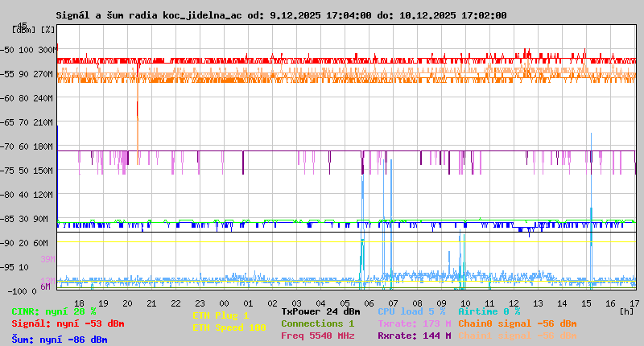Click the '-60 80 240M' y-axis label
644x346 pixels.
click(27, 98)
